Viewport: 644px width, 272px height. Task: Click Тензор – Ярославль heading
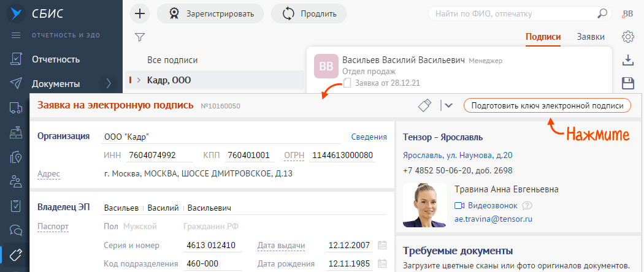pyautogui.click(x=443, y=137)
